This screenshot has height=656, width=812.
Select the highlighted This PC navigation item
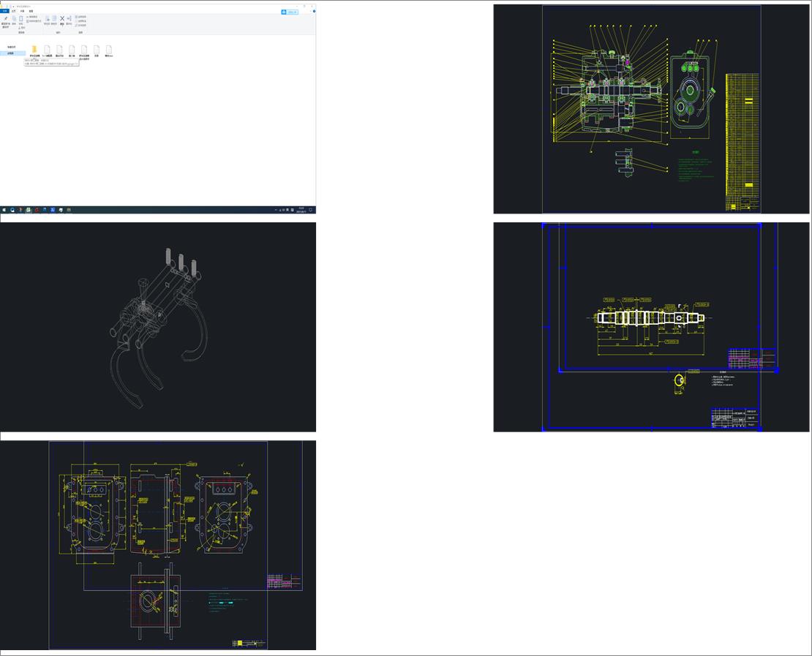tap(11, 53)
